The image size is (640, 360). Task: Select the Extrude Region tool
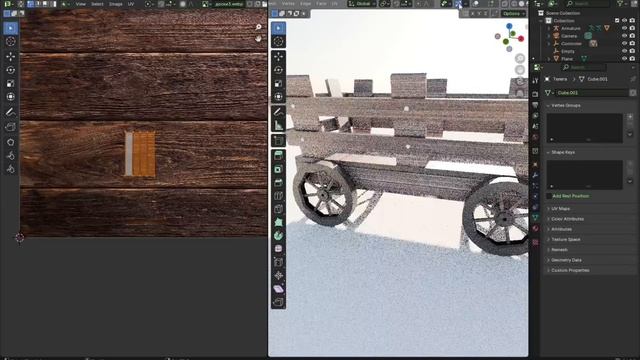coord(278,156)
